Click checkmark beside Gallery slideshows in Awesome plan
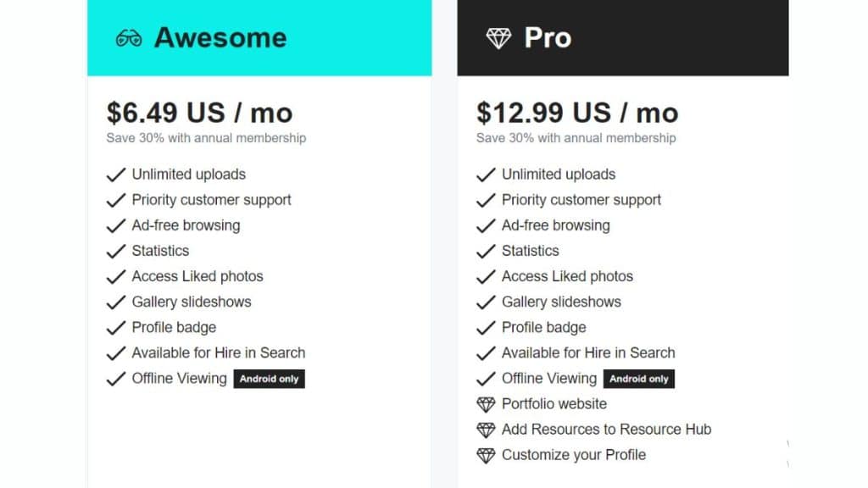 (x=116, y=302)
